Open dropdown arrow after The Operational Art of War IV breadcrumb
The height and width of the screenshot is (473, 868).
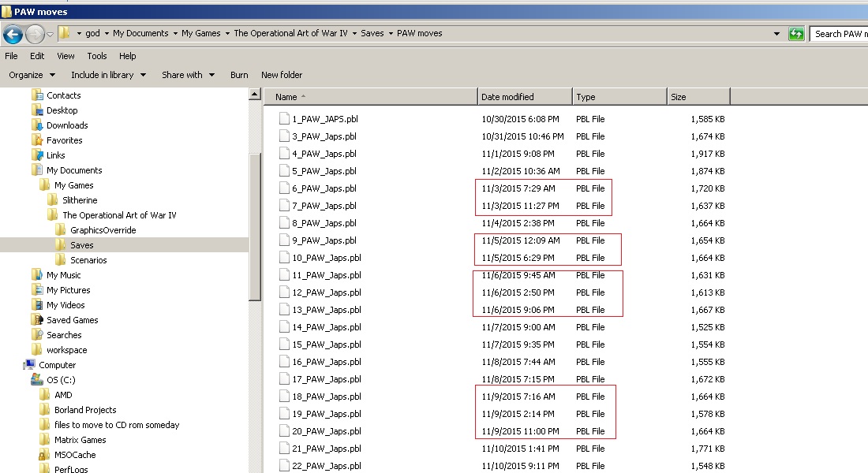click(354, 34)
